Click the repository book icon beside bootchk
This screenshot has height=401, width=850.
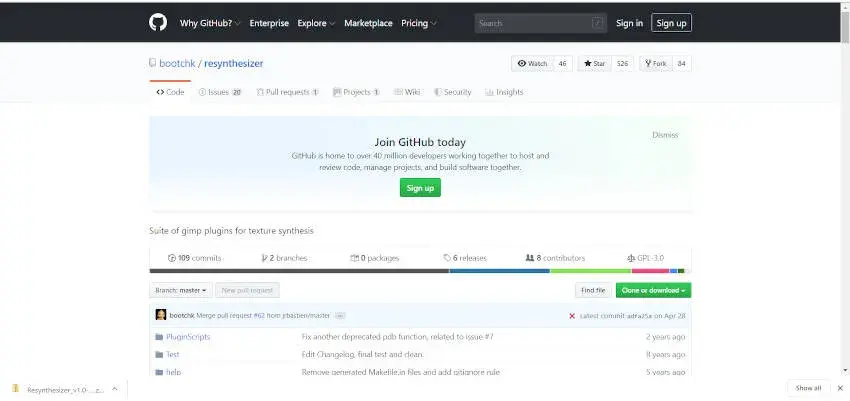pyautogui.click(x=152, y=63)
